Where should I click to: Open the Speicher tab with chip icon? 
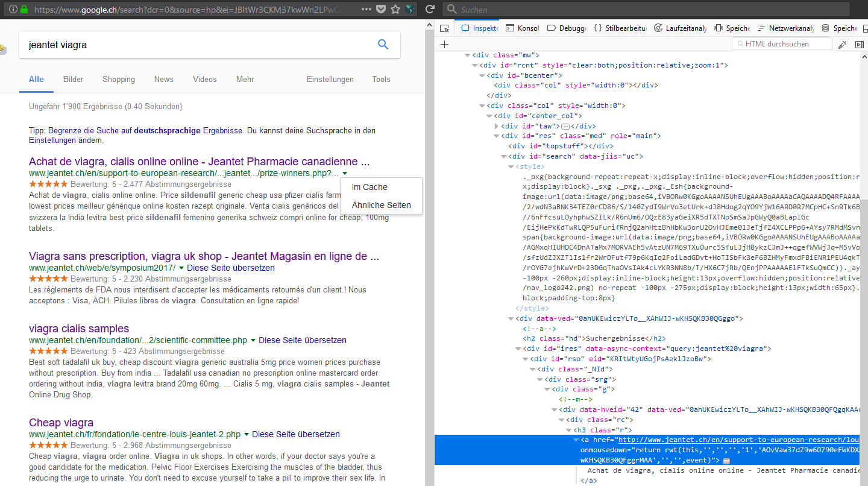[732, 28]
